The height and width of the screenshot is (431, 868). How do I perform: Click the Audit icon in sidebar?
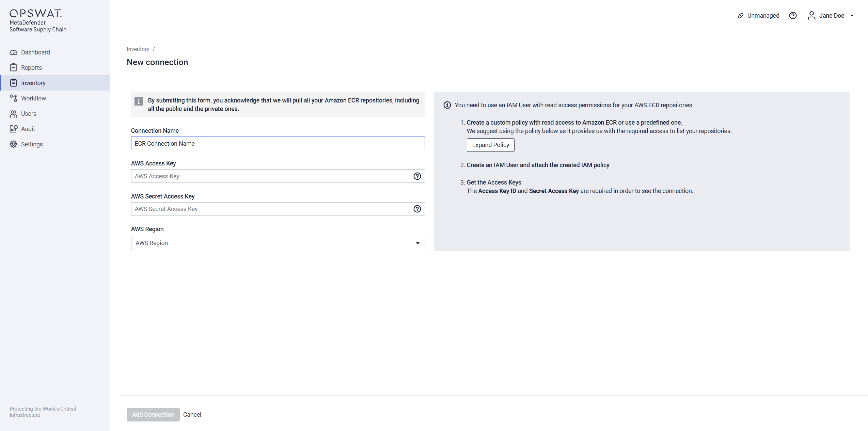point(13,129)
